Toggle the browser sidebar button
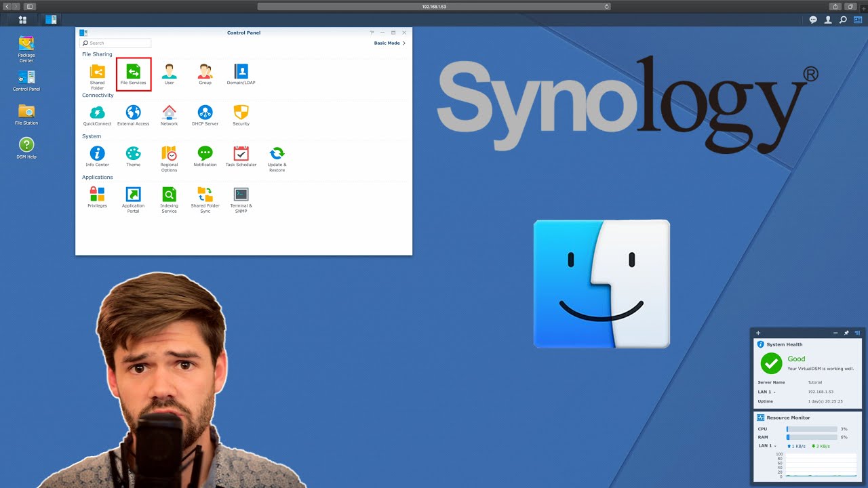The height and width of the screenshot is (488, 868). [x=30, y=6]
